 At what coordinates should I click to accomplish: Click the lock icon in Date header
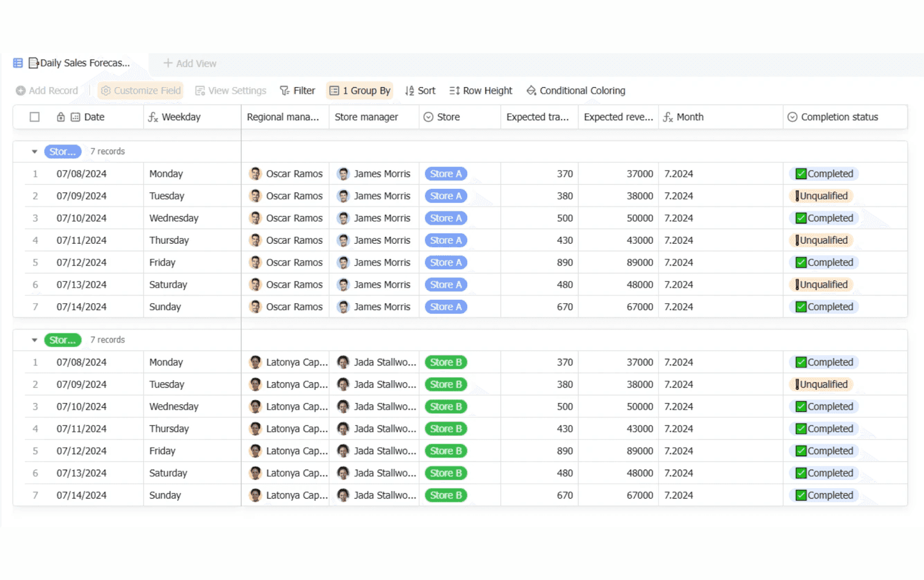pos(61,117)
